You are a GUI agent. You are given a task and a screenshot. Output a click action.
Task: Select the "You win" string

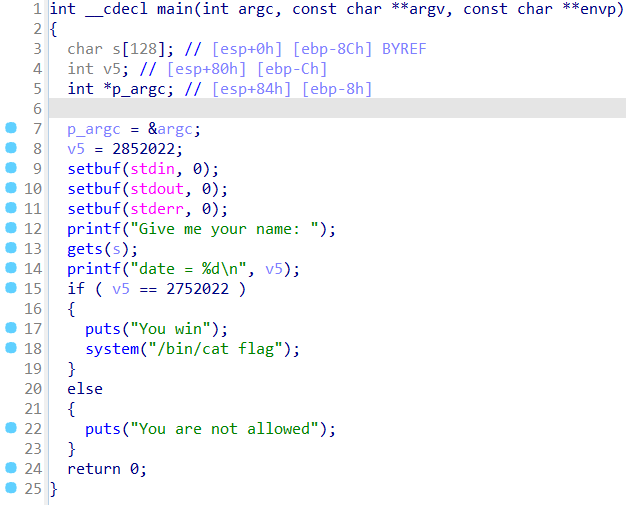[170, 329]
